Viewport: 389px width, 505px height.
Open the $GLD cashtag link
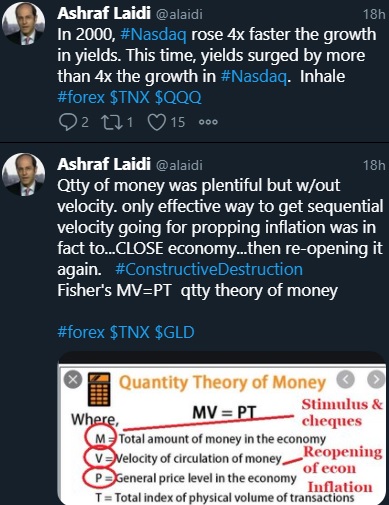pyautogui.click(x=174, y=332)
